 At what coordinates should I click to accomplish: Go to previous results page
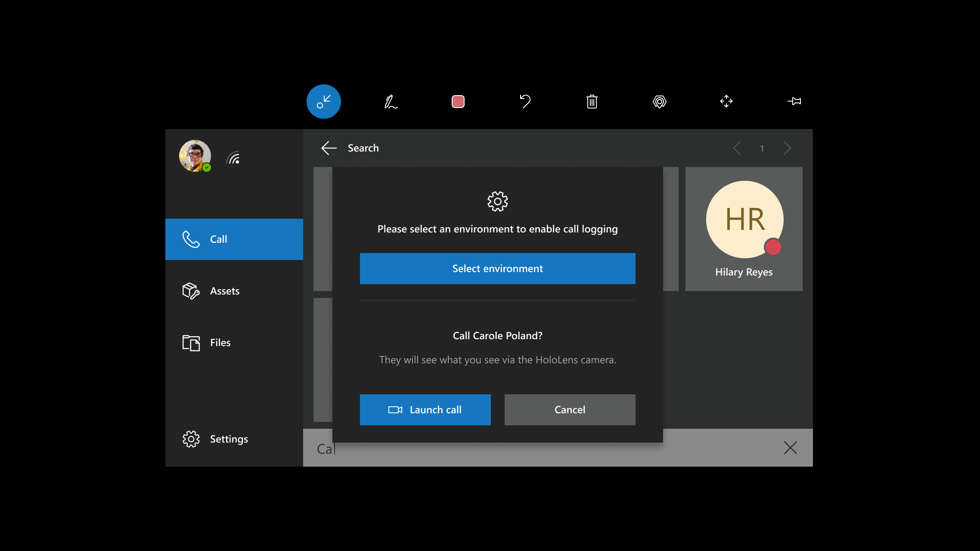737,148
